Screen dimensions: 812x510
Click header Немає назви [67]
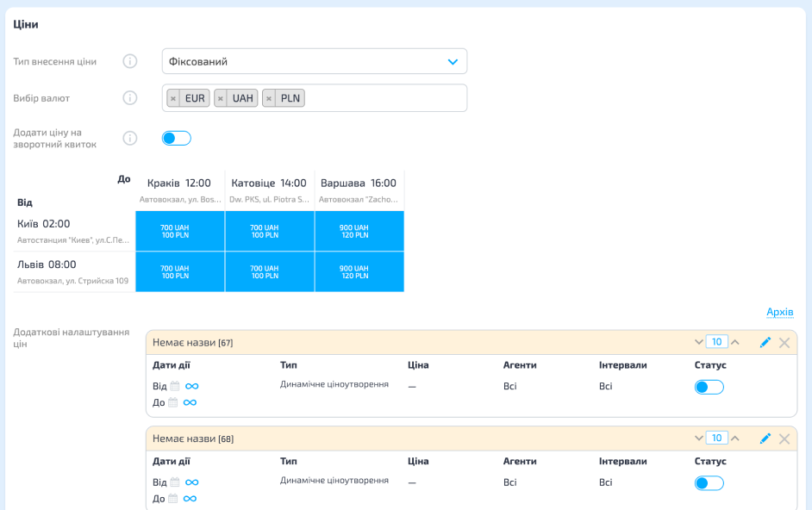coord(192,343)
